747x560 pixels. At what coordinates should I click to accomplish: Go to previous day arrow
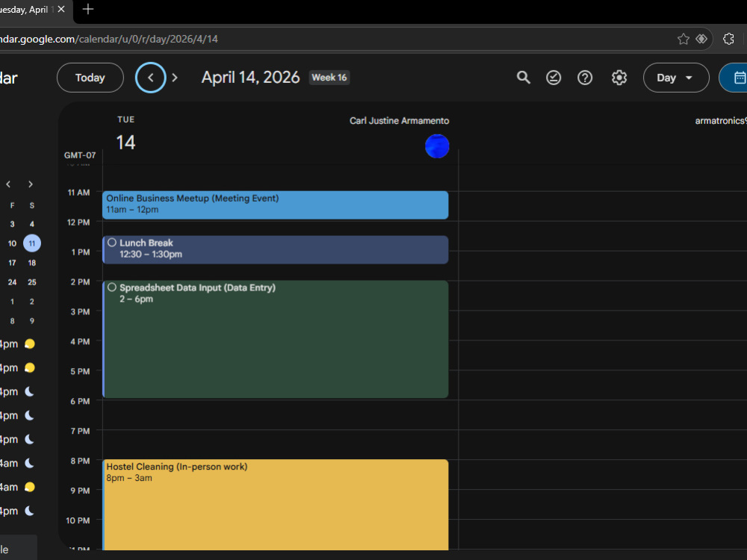(x=151, y=78)
